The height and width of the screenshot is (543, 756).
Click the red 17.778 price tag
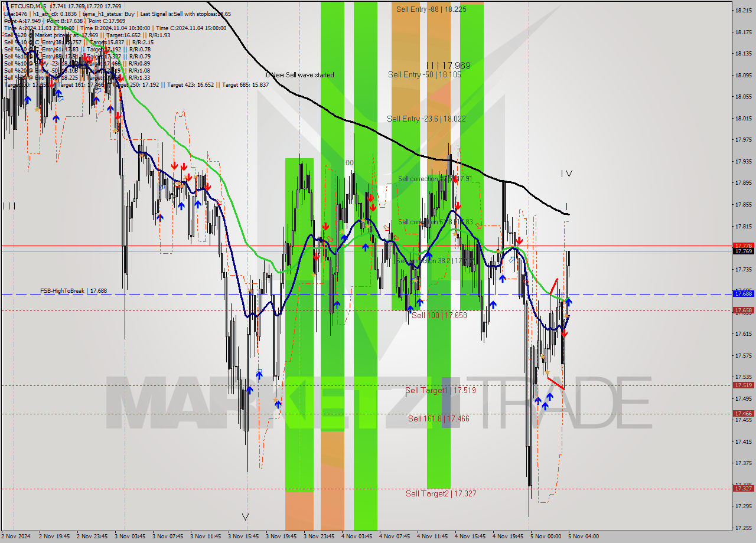click(743, 246)
